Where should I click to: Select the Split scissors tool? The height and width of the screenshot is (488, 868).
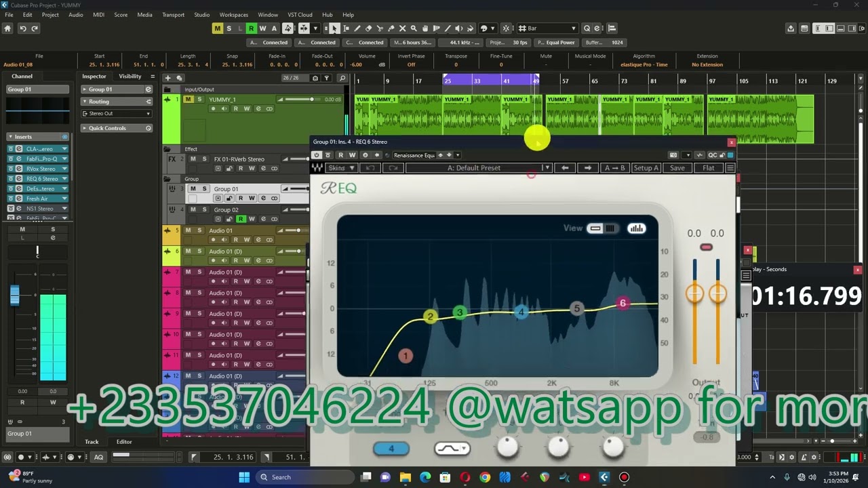point(380,28)
